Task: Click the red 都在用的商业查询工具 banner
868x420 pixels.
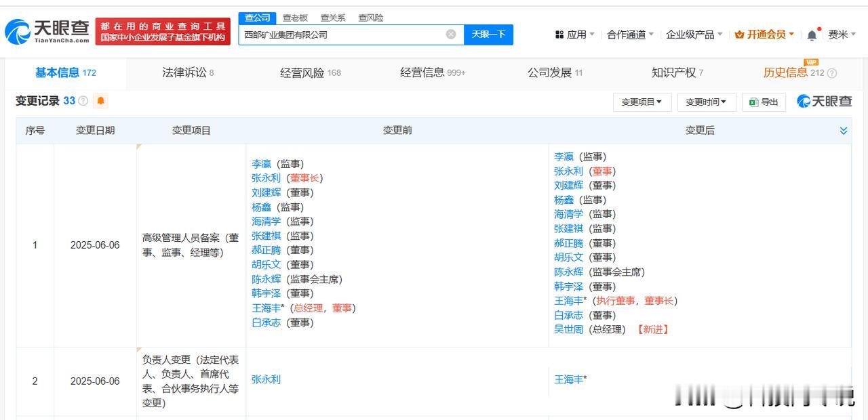Action: pos(163,32)
